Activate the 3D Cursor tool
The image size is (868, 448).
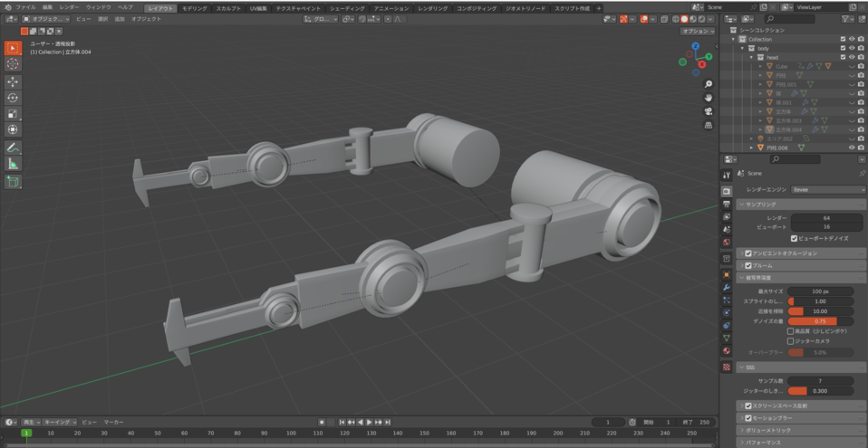pos(13,63)
